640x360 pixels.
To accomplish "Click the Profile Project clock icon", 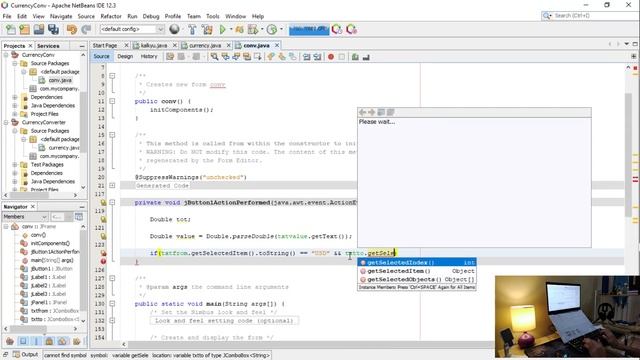I will click(x=272, y=29).
